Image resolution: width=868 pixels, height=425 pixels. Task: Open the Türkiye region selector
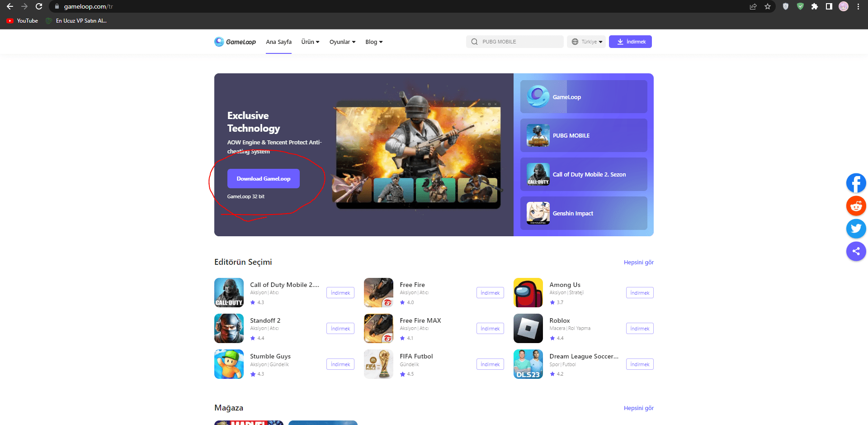pos(586,42)
